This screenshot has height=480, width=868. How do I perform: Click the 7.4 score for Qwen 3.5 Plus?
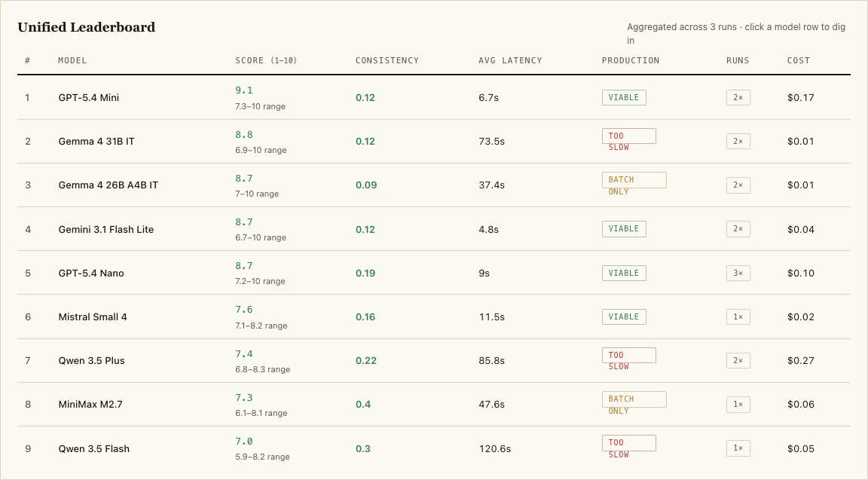(243, 353)
